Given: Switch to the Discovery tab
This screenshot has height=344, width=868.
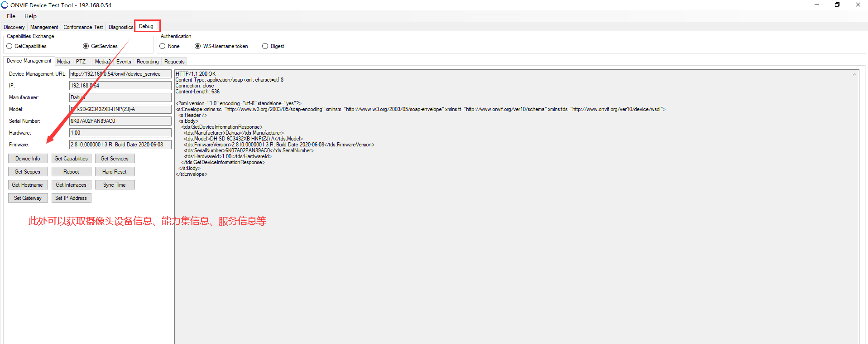Looking at the screenshot, I should click(14, 27).
